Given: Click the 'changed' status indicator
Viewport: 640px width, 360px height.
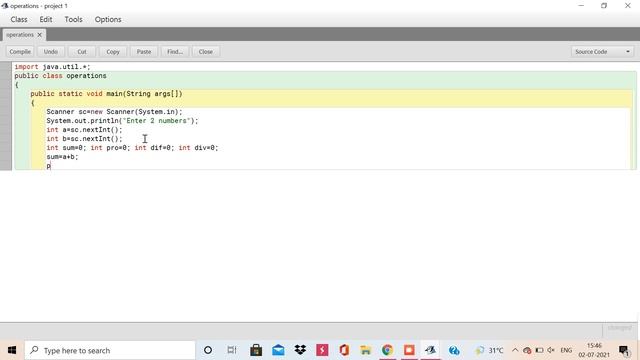Looking at the screenshot, I should (619, 328).
